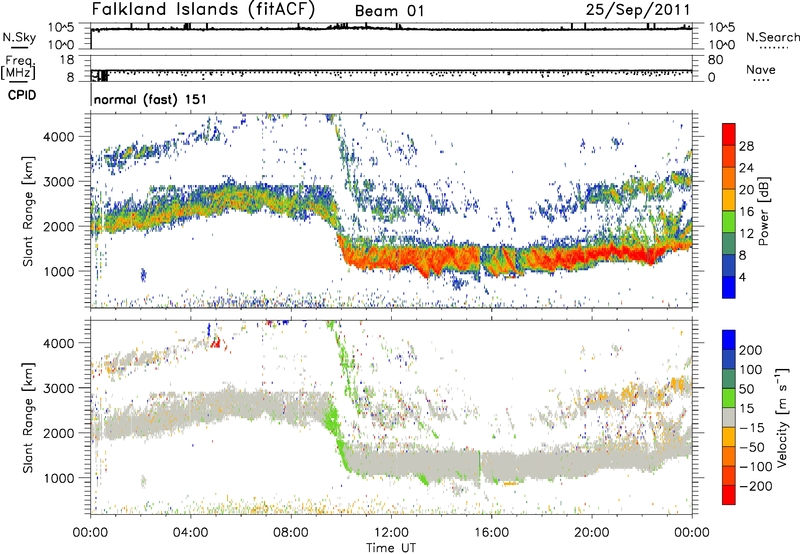Viewport: 800px width, 554px height.
Task: Click the light green segment of Velocity color bar
Action: tap(729, 398)
